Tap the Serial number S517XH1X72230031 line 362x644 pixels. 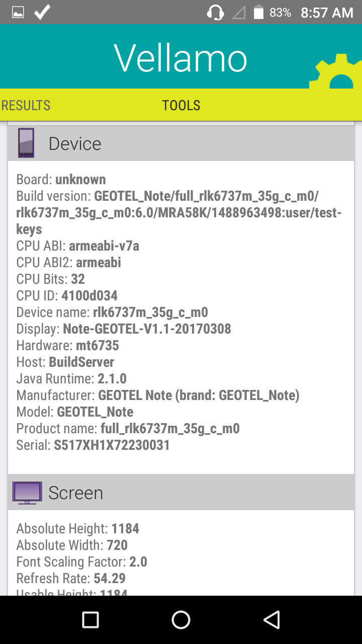tap(93, 445)
